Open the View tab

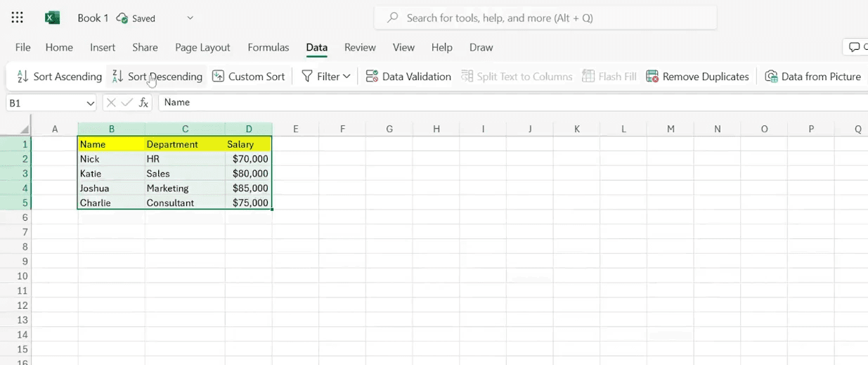coord(403,47)
